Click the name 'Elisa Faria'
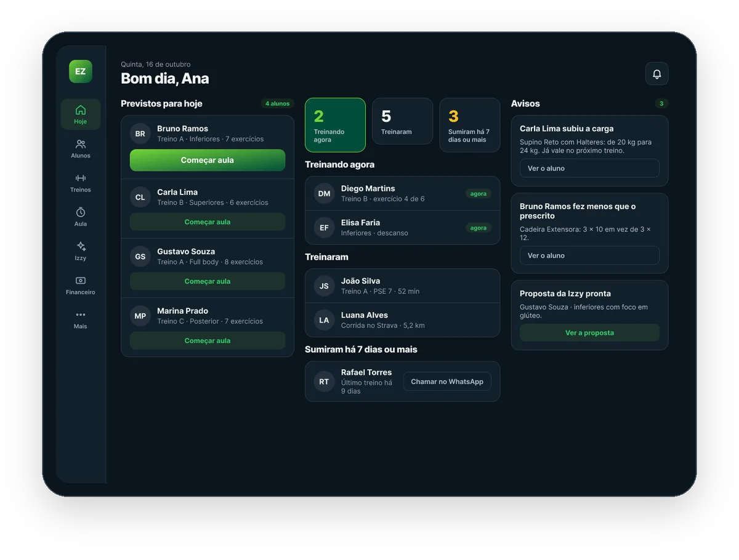This screenshot has width=739, height=560. coord(360,223)
